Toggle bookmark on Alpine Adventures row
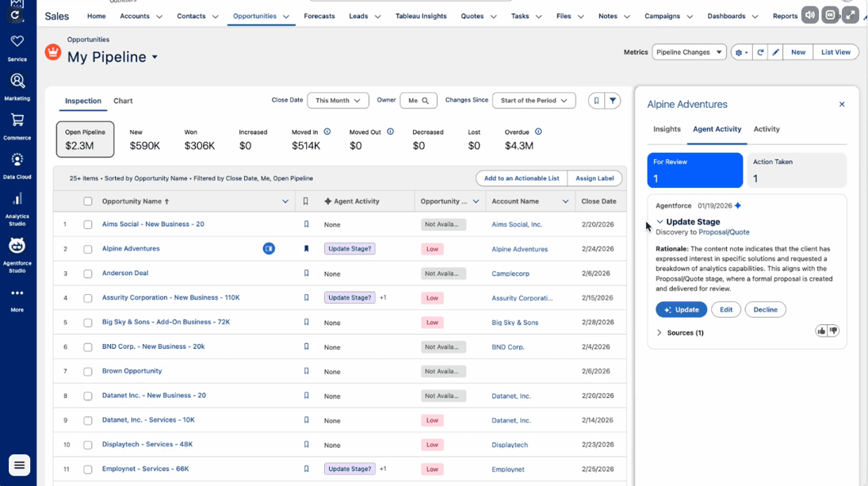Viewport: 868px width, 486px height. point(306,248)
